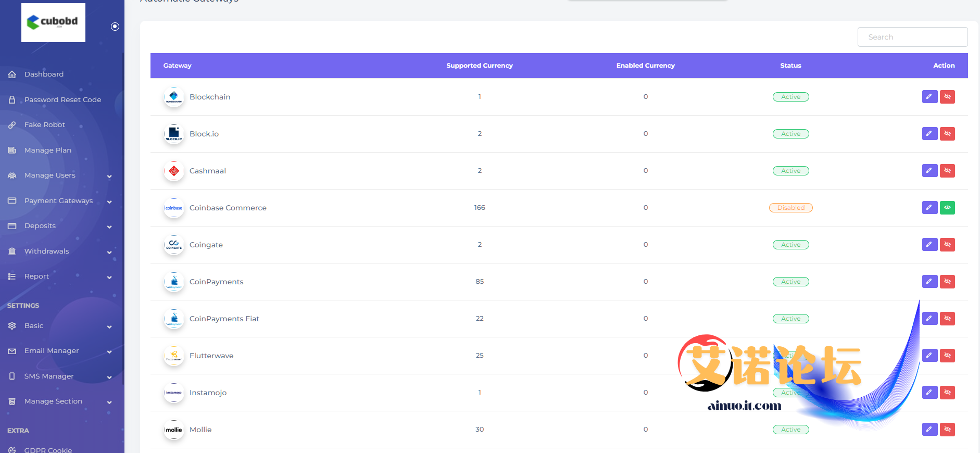The height and width of the screenshot is (453, 980).
Task: Click the Payment Gateways card icon
Action: coord(12,200)
